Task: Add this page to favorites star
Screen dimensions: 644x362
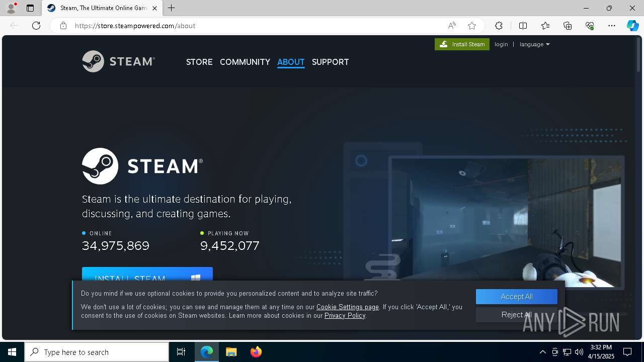Action: 471,26
